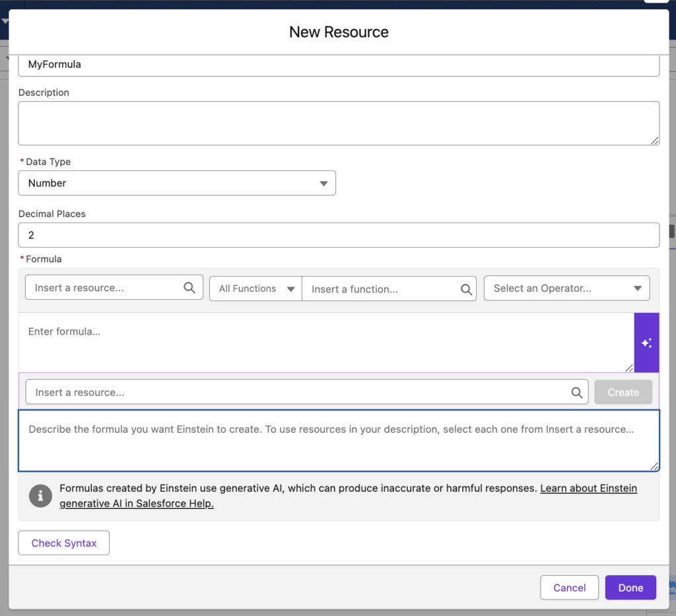Click resize handle of Enter formula area

(629, 368)
